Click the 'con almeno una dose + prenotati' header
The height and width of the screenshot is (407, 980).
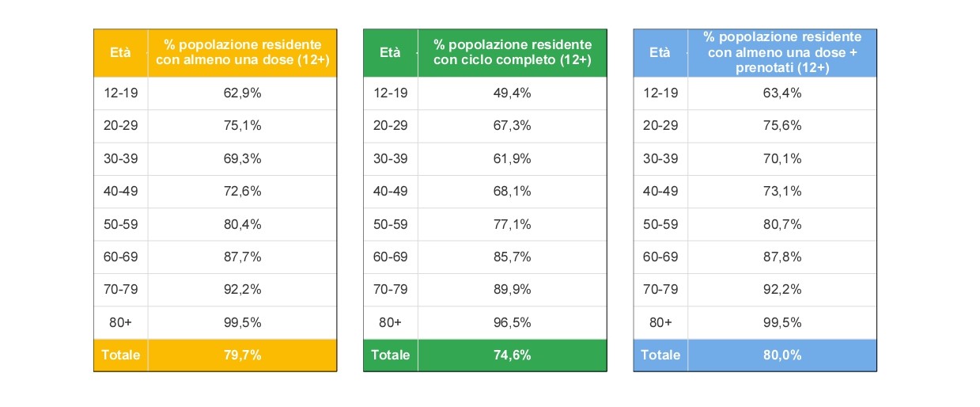[782, 52]
